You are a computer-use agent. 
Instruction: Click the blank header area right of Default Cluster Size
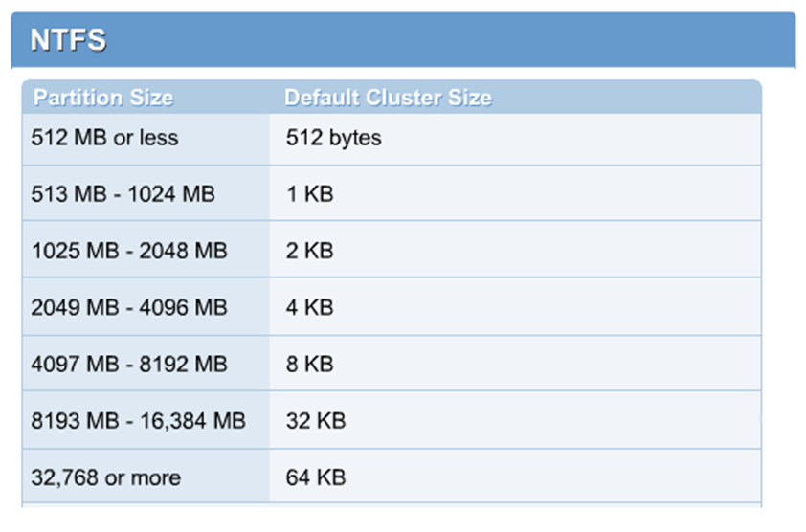click(x=632, y=98)
